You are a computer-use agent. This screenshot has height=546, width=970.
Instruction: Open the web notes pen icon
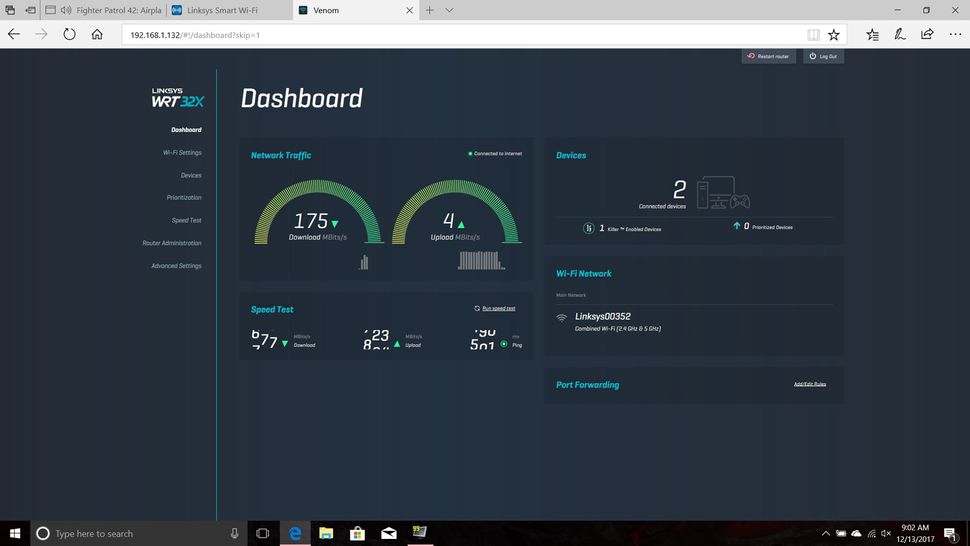pyautogui.click(x=900, y=35)
